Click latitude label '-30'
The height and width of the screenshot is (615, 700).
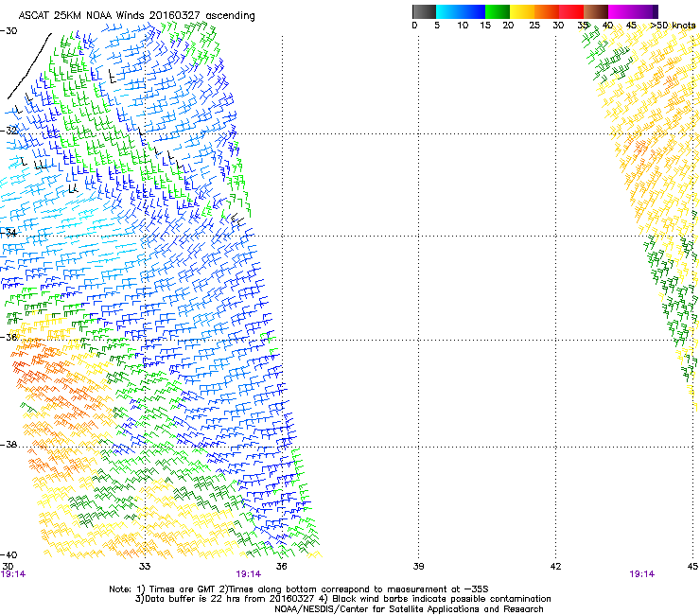(9, 31)
